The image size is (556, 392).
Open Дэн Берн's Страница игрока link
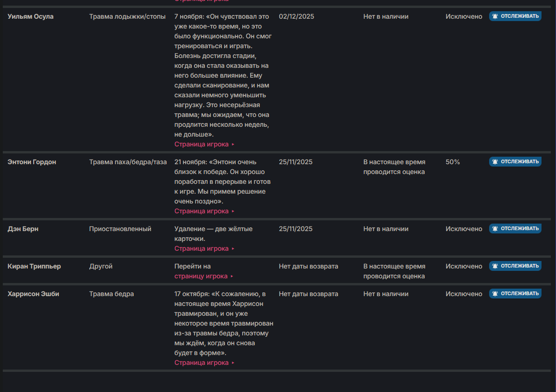click(202, 248)
